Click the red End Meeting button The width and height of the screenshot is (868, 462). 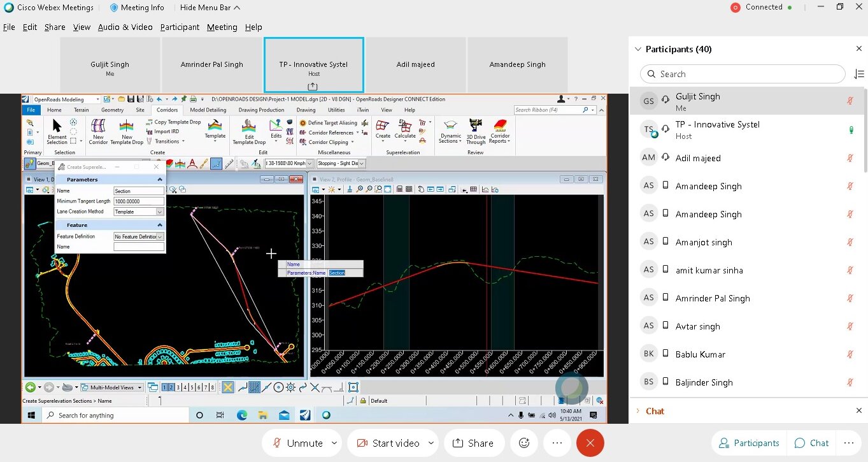[x=590, y=443]
